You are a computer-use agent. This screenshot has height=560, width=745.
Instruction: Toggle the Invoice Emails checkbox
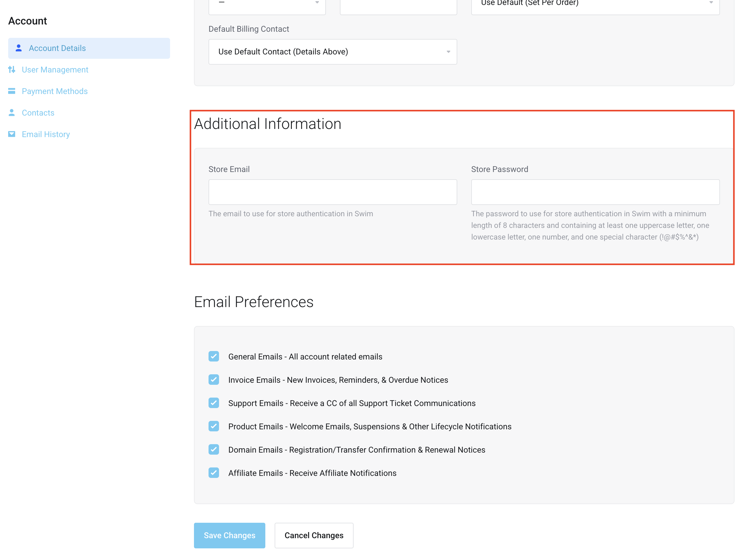213,380
